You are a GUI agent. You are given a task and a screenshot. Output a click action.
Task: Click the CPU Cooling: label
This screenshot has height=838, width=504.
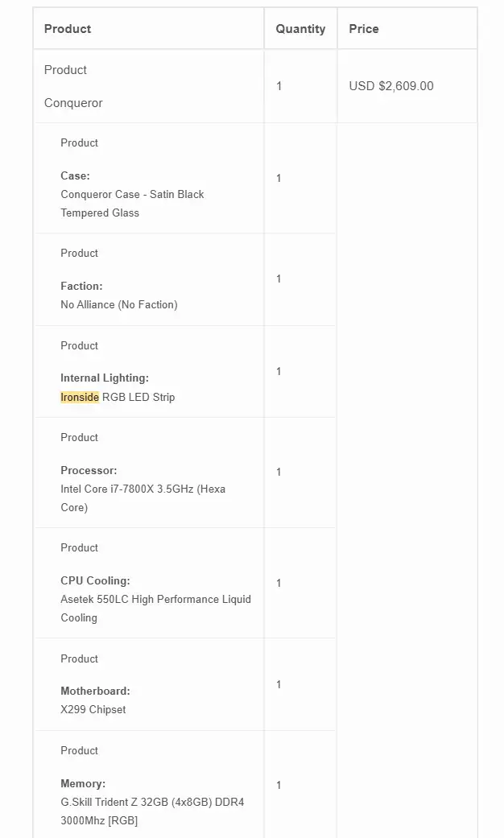click(x=95, y=580)
